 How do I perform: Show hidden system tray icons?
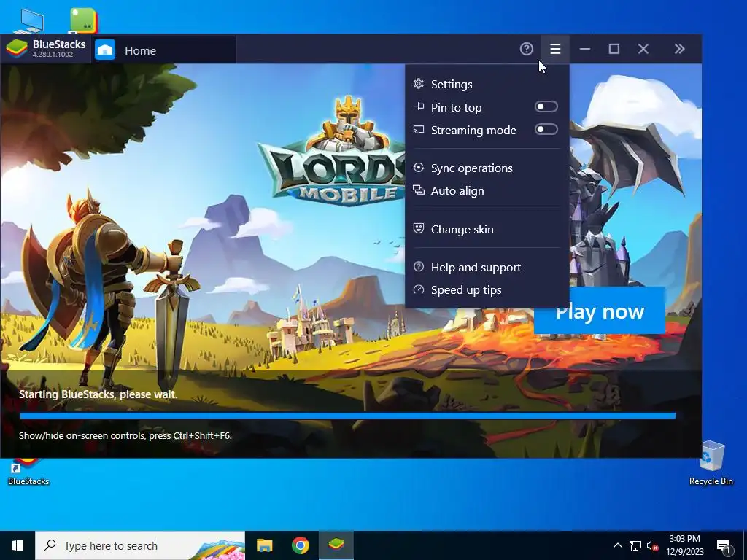[x=617, y=545]
